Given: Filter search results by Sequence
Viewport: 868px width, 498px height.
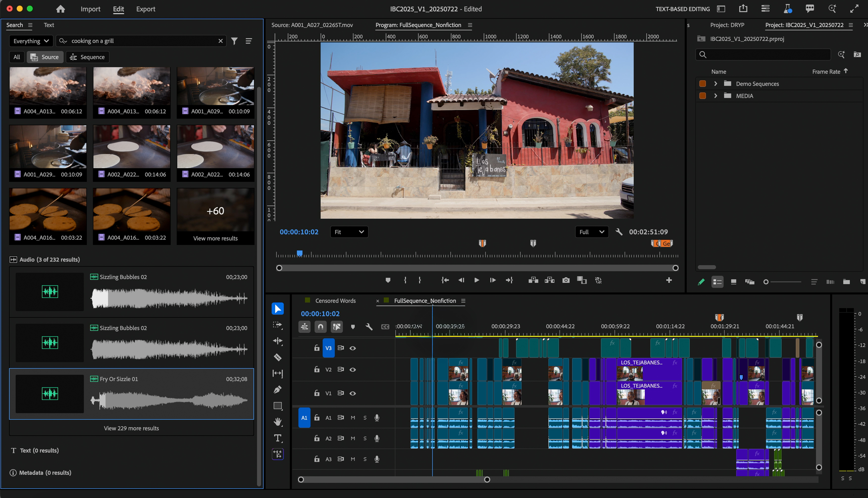Looking at the screenshot, I should (88, 57).
